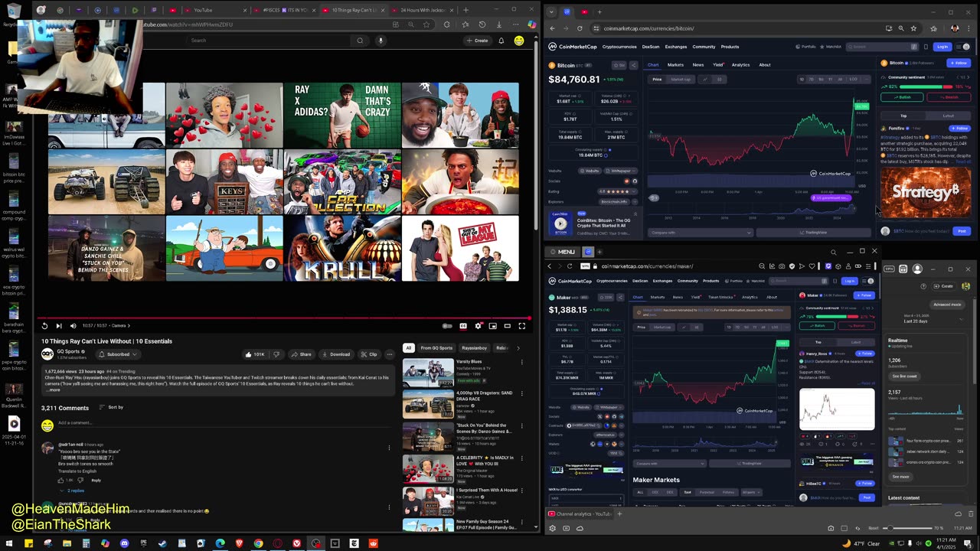Open Subscribed notification dropdown

(118, 354)
